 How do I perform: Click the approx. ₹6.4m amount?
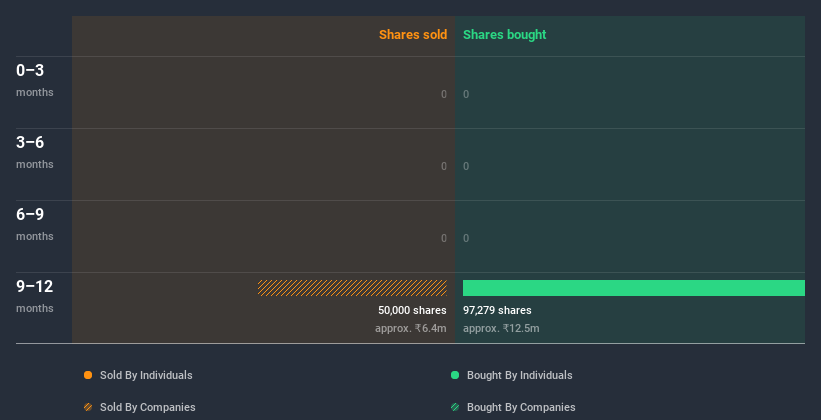[x=410, y=328]
